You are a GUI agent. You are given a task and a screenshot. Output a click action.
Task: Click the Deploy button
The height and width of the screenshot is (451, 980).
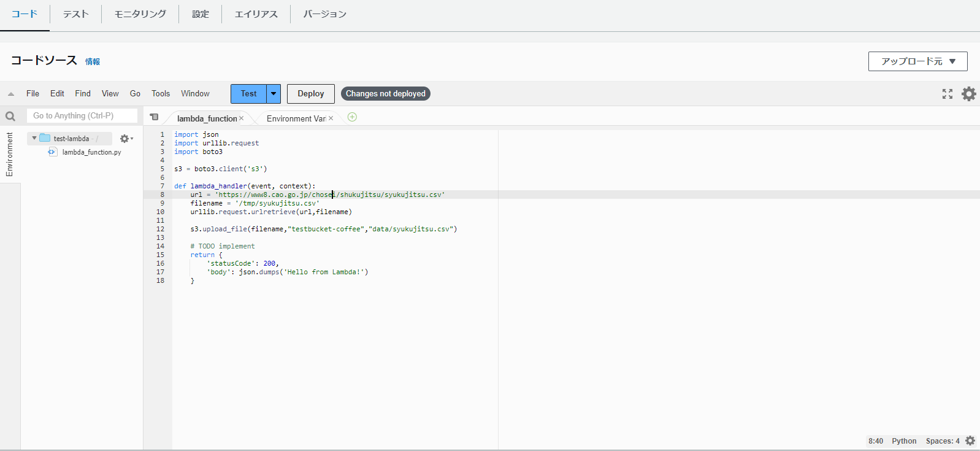pos(311,94)
